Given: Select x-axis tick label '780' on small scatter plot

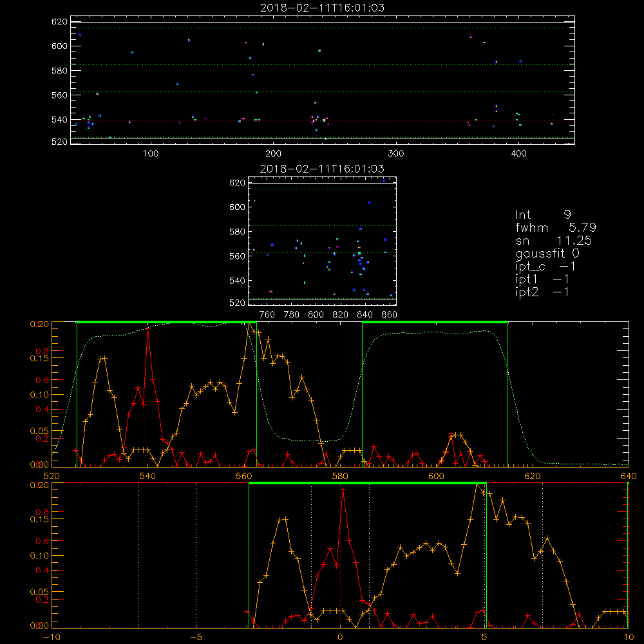Looking at the screenshot, I should 292,315.
